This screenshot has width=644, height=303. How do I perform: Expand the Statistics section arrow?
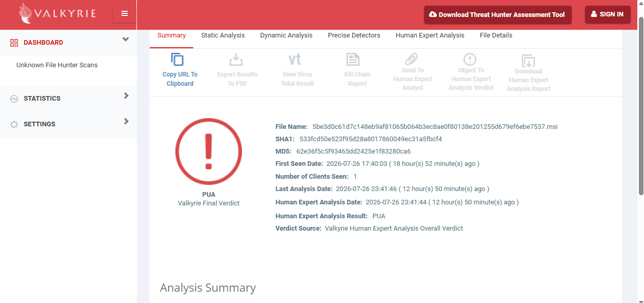(126, 96)
